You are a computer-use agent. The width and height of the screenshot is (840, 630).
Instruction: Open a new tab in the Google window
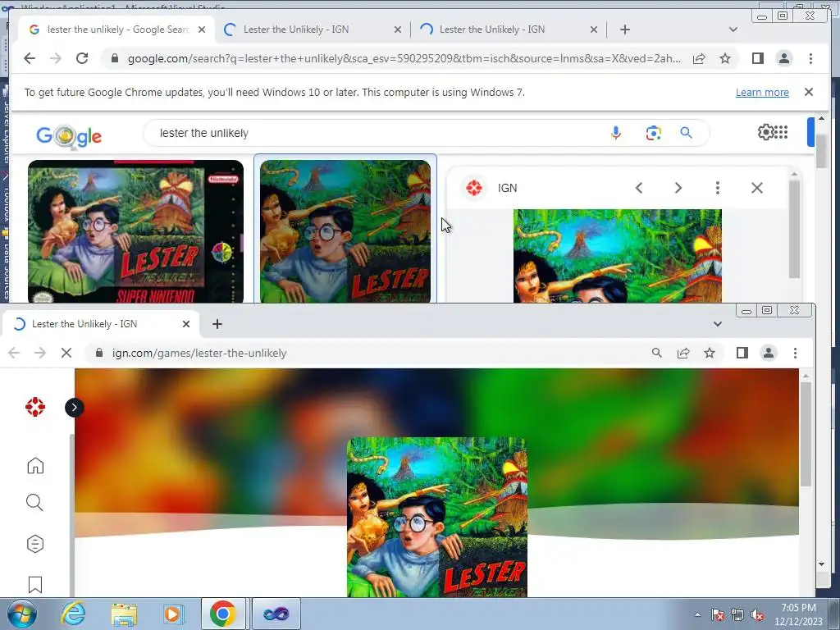624,30
